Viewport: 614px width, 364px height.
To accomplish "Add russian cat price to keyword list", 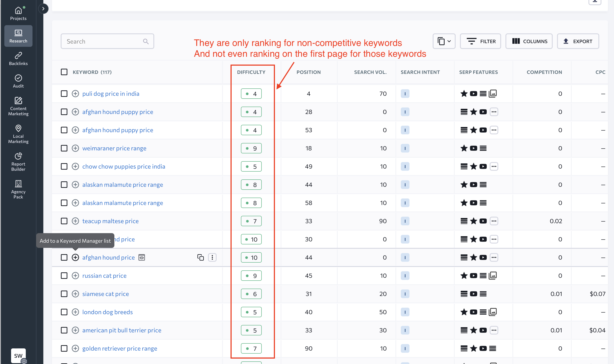I will [x=75, y=276].
